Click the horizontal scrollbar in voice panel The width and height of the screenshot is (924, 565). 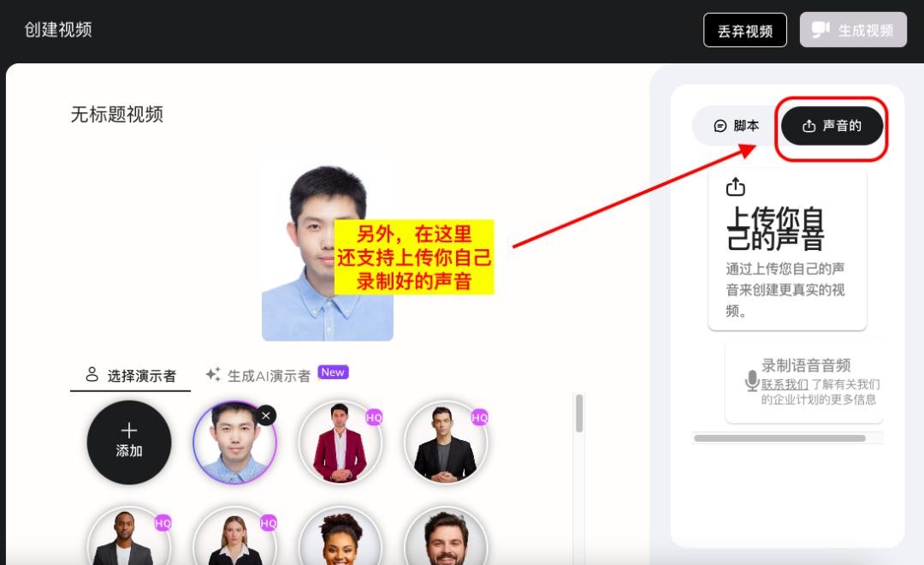(779, 438)
